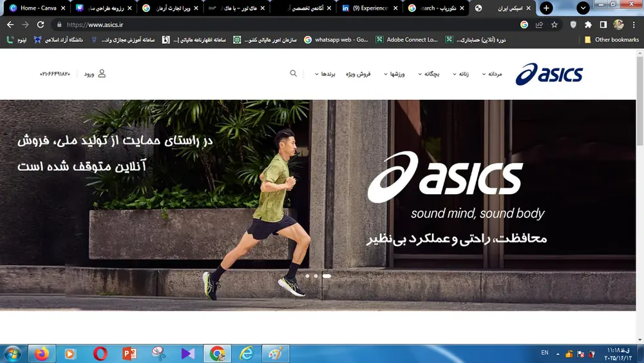Launch Firefox from the taskbar
This screenshot has width=644, height=363.
point(42,353)
